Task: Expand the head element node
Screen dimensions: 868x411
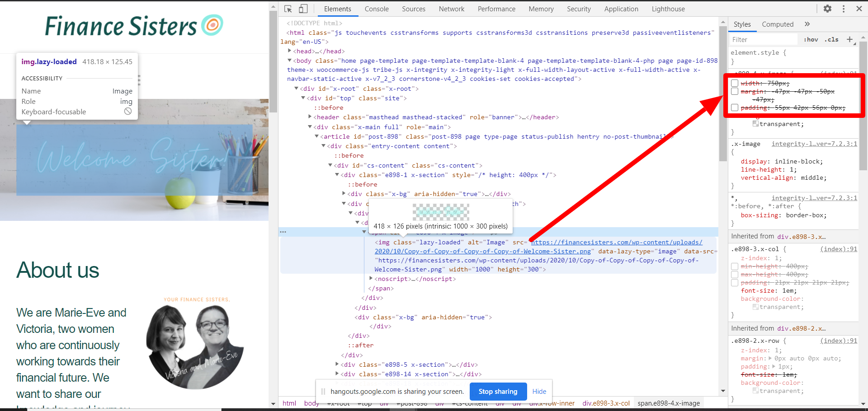Action: (289, 51)
